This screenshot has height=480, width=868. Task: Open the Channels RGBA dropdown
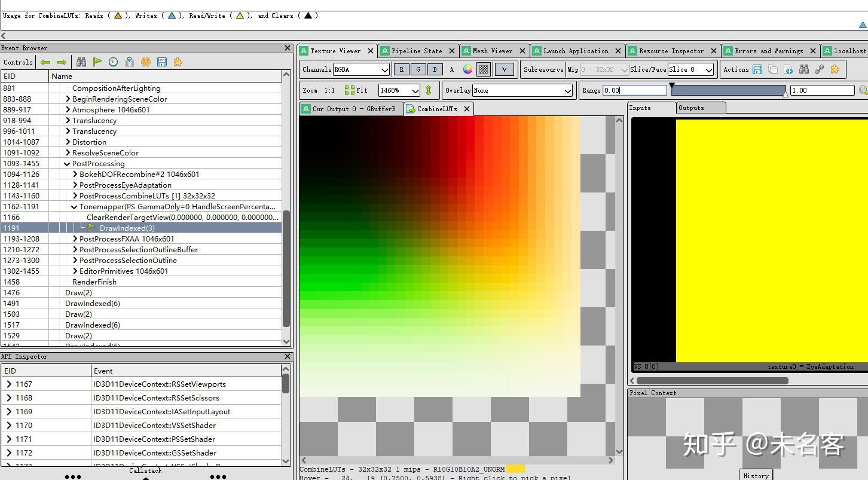click(361, 69)
